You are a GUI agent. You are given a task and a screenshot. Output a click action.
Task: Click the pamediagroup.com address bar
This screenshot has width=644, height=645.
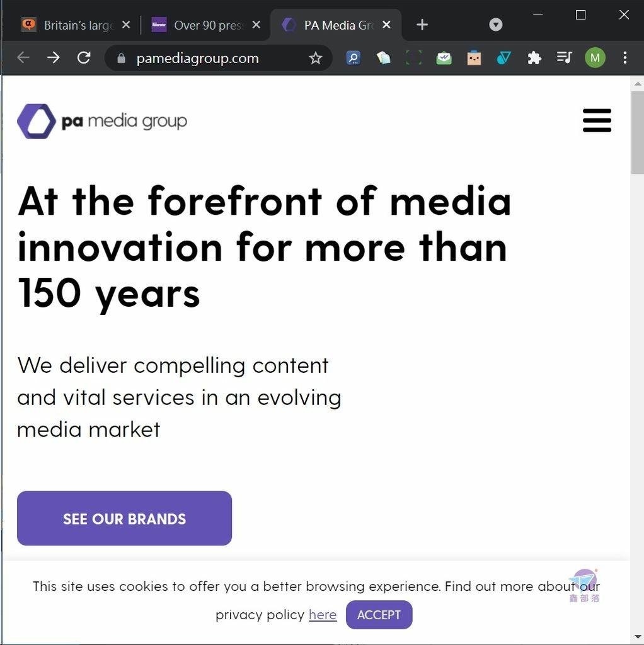coord(218,58)
